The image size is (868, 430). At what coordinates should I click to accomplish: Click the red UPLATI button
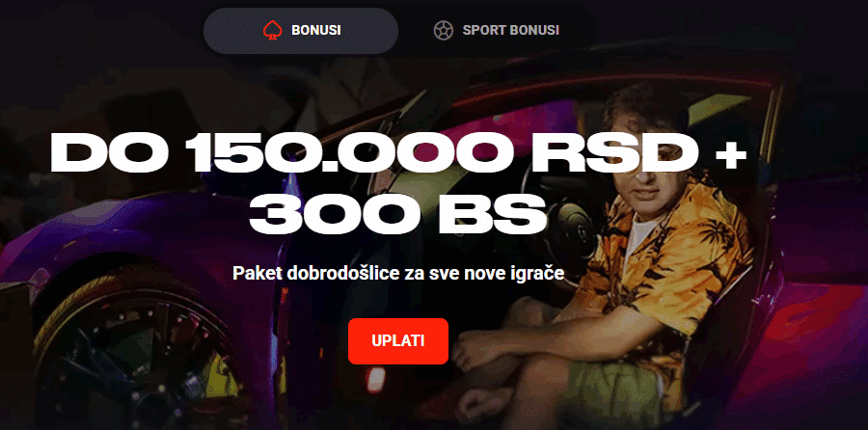[398, 341]
